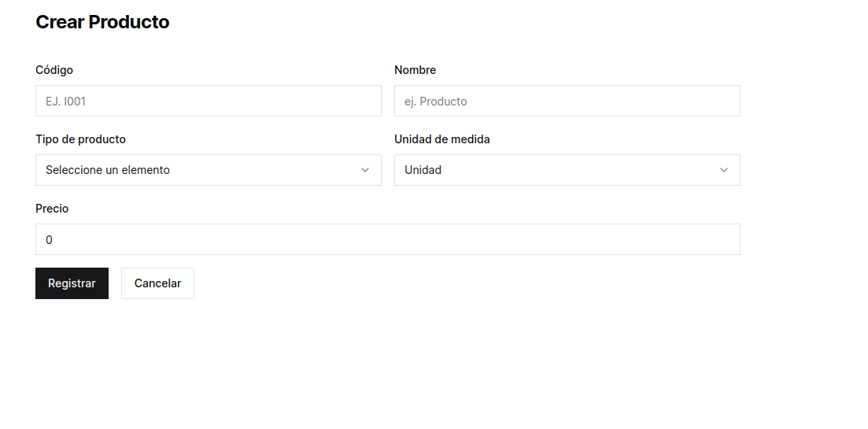Open the Tipo de producto dropdown
868x429 pixels.
[208, 170]
